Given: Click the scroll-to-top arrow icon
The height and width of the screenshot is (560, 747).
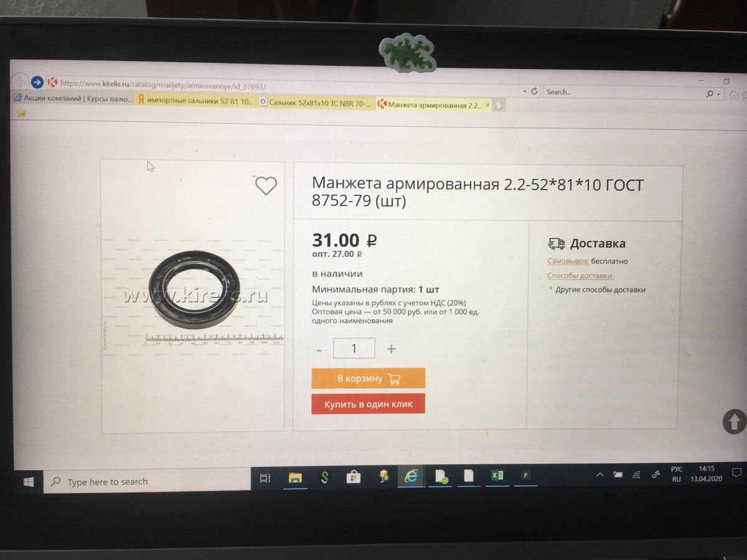Looking at the screenshot, I should 735,422.
